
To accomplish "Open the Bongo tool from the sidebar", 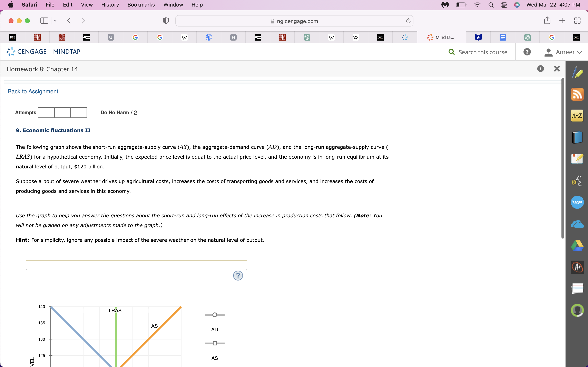I will [577, 202].
